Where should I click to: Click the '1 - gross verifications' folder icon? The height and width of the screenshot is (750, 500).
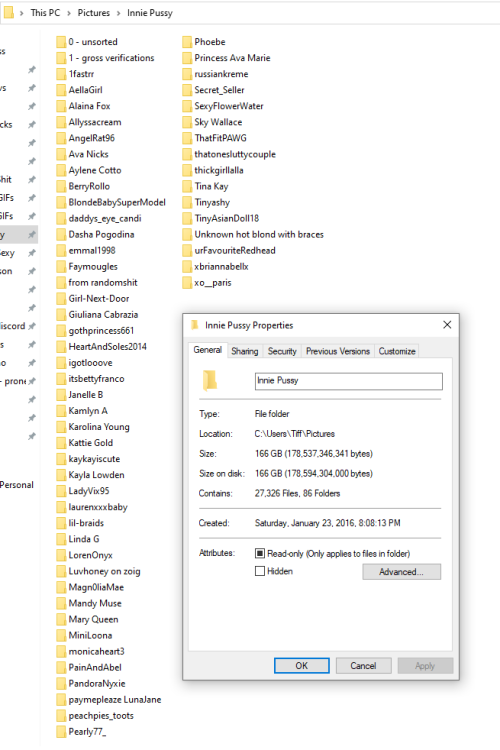click(x=61, y=58)
